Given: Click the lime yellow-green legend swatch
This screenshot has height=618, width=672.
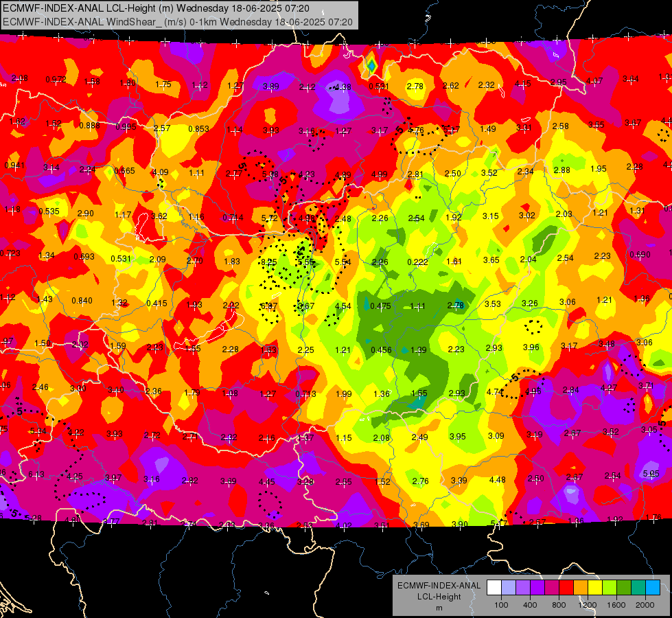Looking at the screenshot, I should point(610,588).
